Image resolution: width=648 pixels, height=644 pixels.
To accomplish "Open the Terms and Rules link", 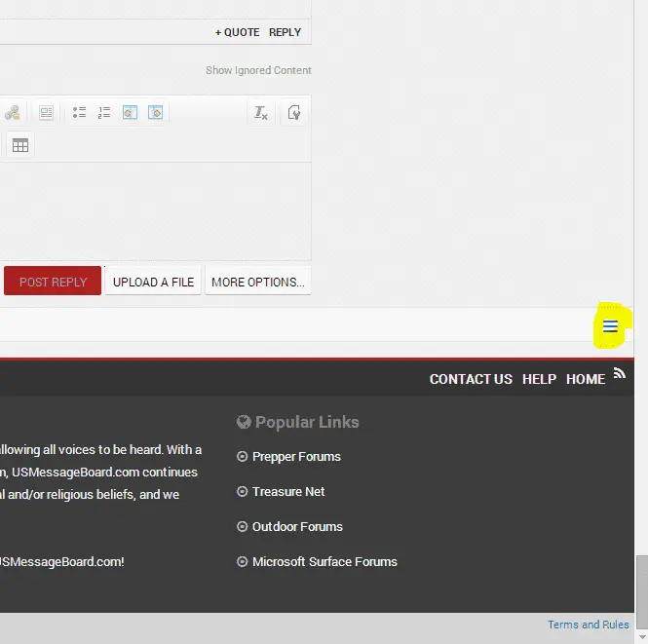I will tap(588, 625).
